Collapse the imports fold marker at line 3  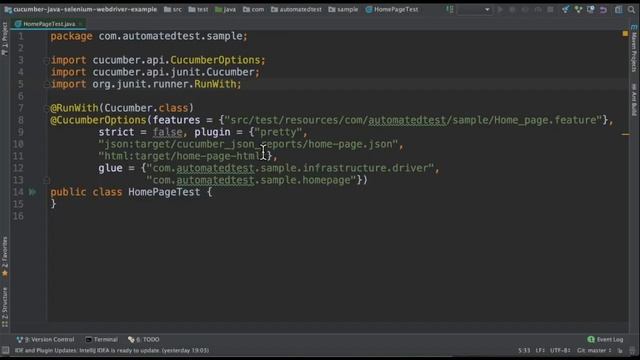point(46,60)
